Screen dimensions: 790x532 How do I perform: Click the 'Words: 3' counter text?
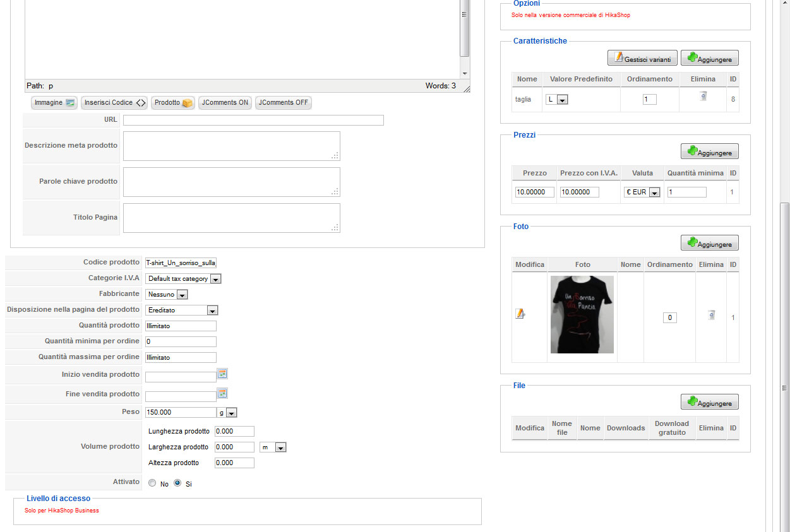click(441, 86)
